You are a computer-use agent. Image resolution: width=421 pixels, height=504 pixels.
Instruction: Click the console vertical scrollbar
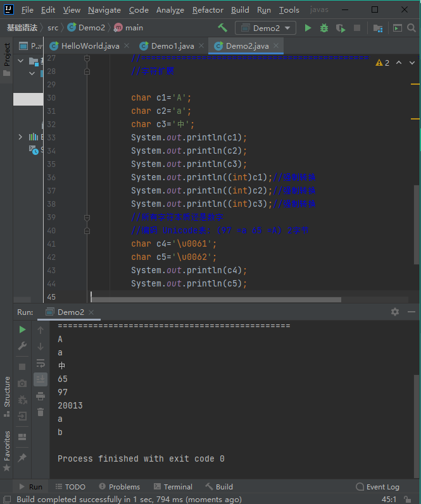coord(417,426)
